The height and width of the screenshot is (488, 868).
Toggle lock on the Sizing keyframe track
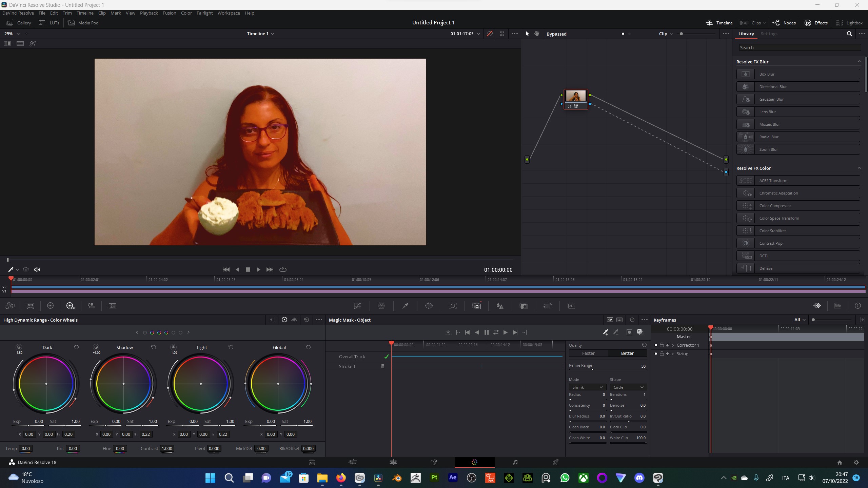pyautogui.click(x=662, y=353)
